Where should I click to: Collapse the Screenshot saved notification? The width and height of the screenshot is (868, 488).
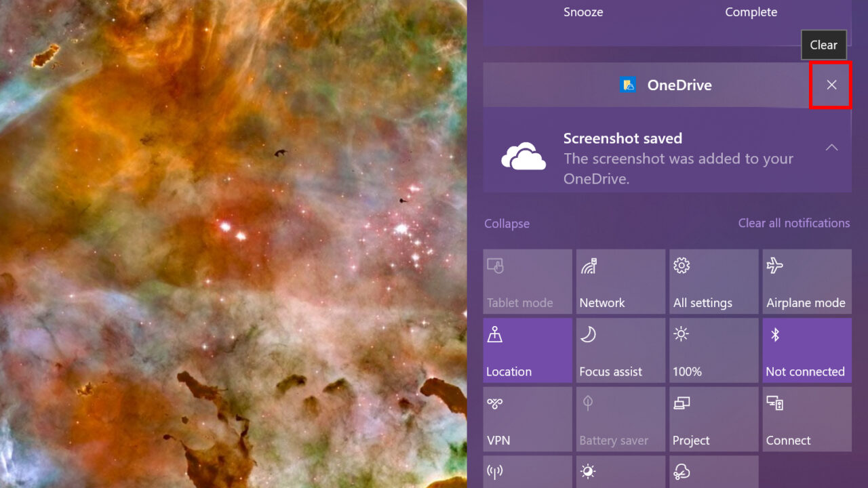click(x=831, y=147)
